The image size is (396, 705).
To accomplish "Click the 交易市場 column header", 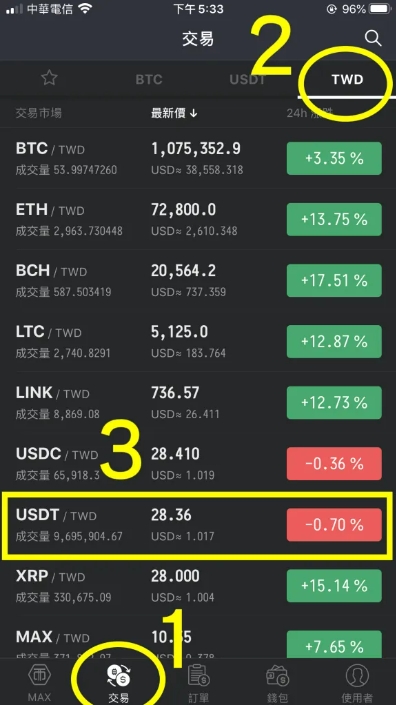I will pyautogui.click(x=39, y=113).
